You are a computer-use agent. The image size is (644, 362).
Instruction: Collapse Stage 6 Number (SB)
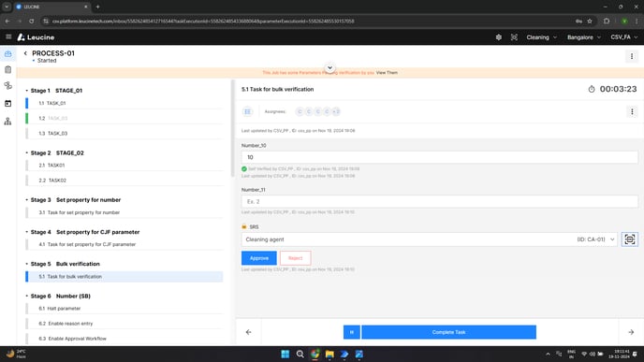pos(27,296)
